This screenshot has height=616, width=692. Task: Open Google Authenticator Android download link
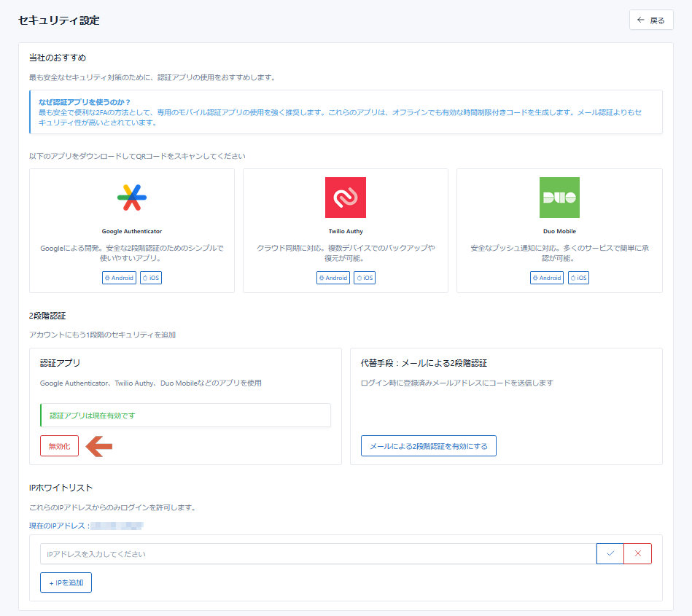point(119,278)
